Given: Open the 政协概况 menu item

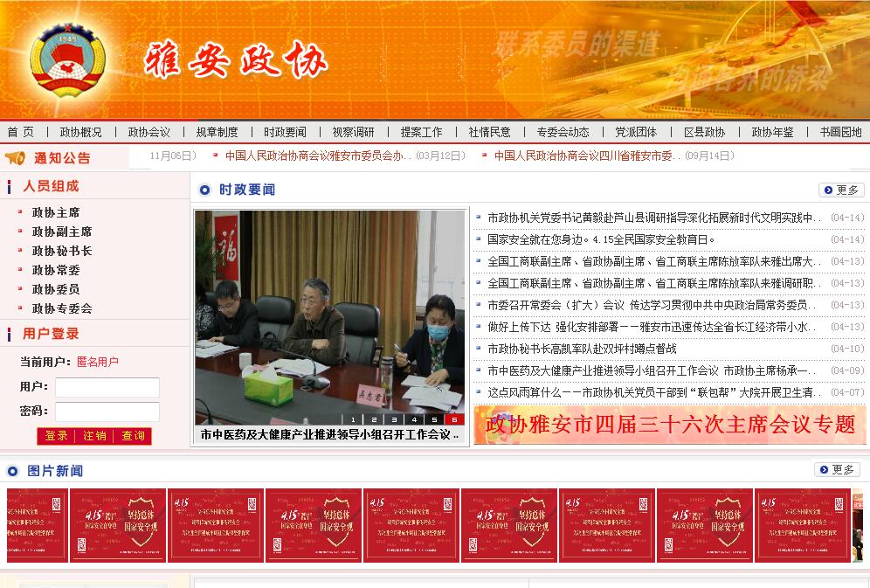Looking at the screenshot, I should click(x=80, y=132).
